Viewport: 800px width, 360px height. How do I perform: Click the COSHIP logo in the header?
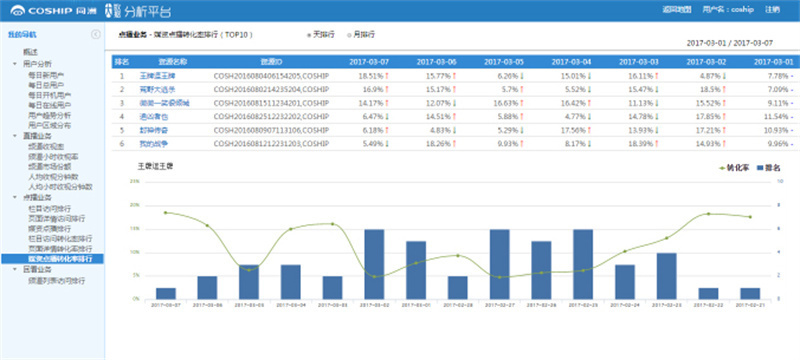[53, 10]
